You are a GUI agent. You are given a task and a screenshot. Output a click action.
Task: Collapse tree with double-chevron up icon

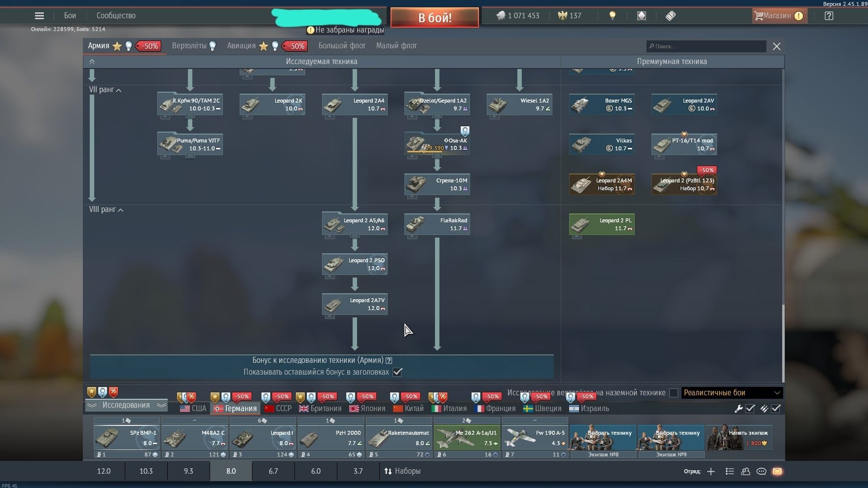(x=92, y=62)
